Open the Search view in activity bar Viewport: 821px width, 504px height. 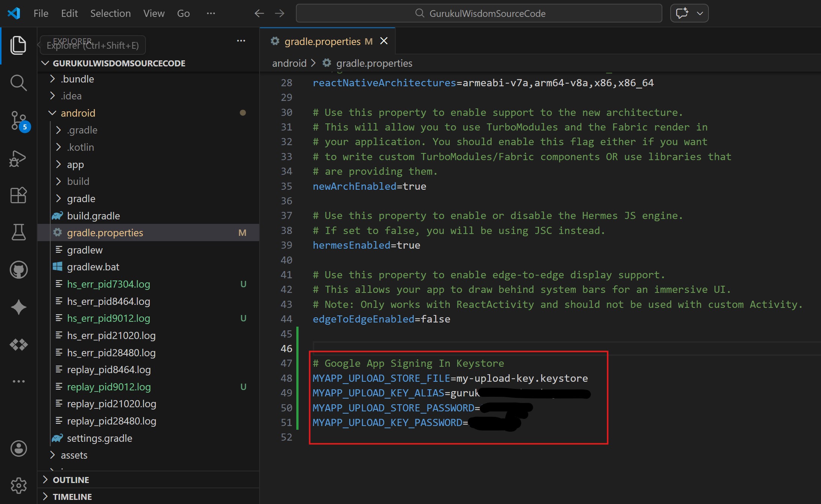18,83
